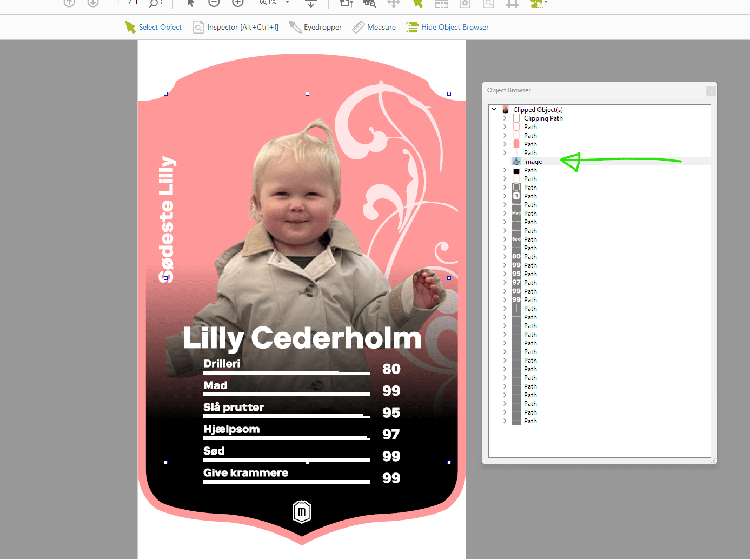Screen dimensions: 750x560
Task: Open the zoom percentage dropdown
Action: tap(287, 3)
